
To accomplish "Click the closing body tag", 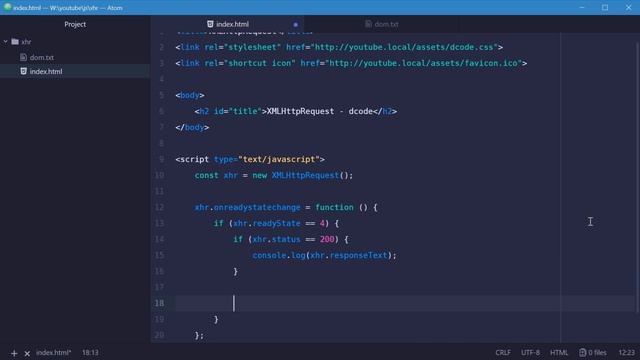I will (x=192, y=127).
